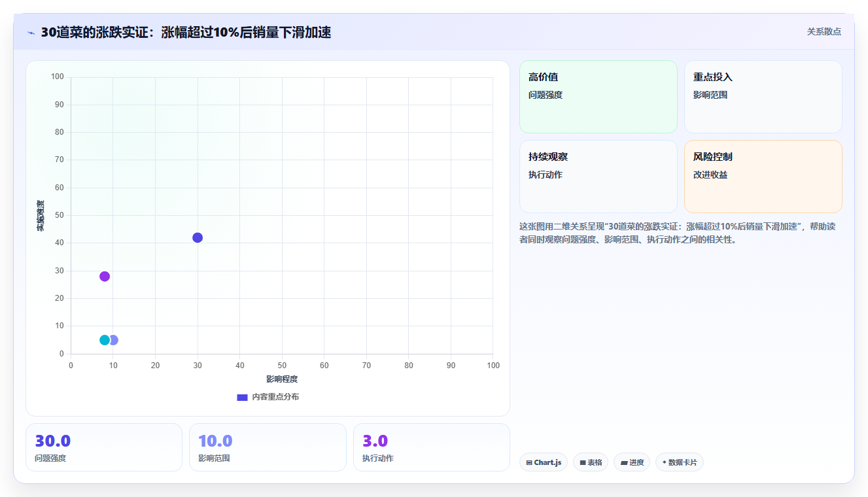Select the cyan scatter data point
The image size is (868, 497).
point(105,340)
